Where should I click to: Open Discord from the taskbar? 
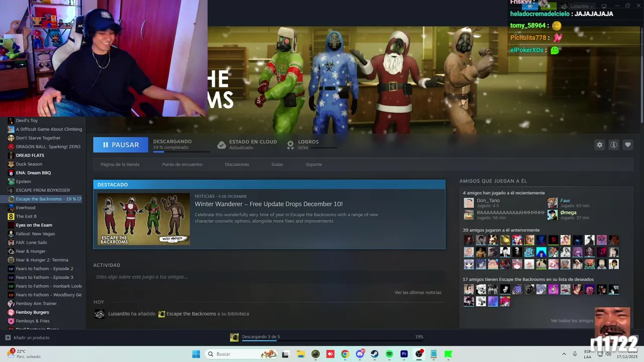[x=360, y=354]
